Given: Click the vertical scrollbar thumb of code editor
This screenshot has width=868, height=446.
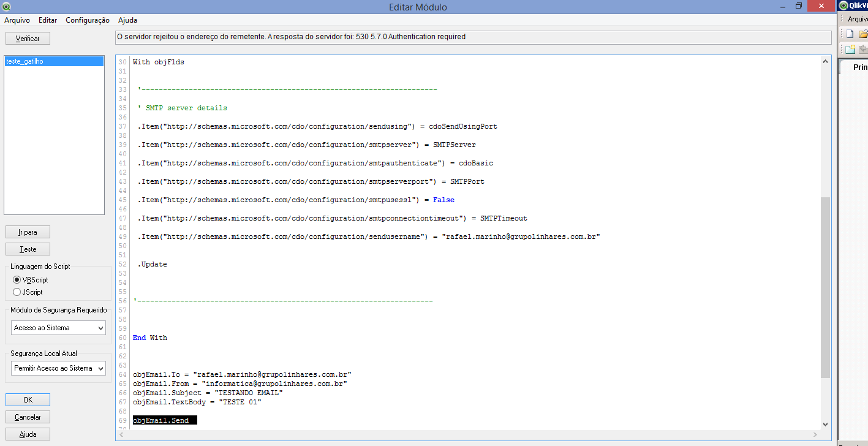Looking at the screenshot, I should [x=825, y=287].
